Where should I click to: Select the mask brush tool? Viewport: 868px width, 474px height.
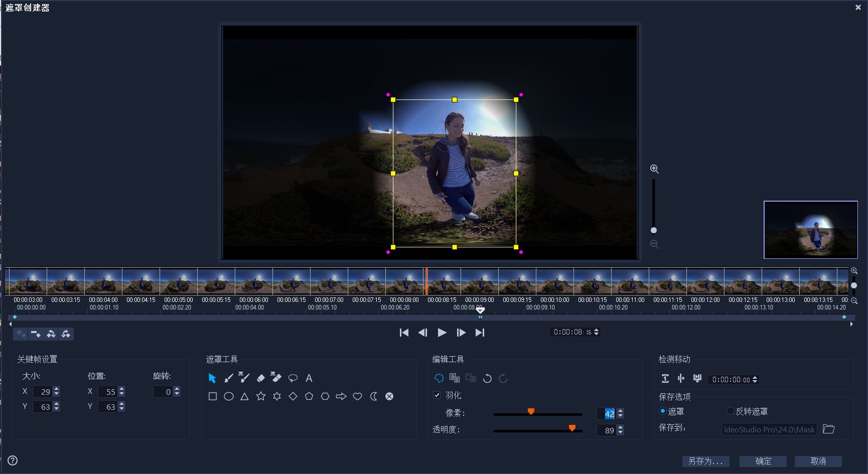pos(228,378)
